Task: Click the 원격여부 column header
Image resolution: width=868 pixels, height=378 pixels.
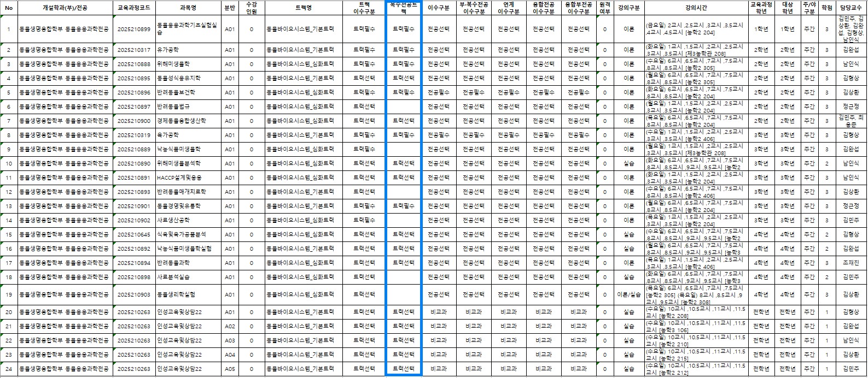Action: click(x=604, y=8)
